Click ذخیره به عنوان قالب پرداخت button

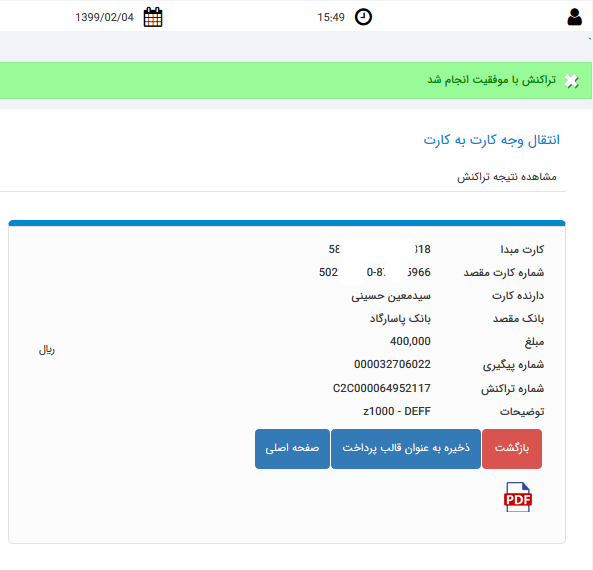tap(406, 449)
